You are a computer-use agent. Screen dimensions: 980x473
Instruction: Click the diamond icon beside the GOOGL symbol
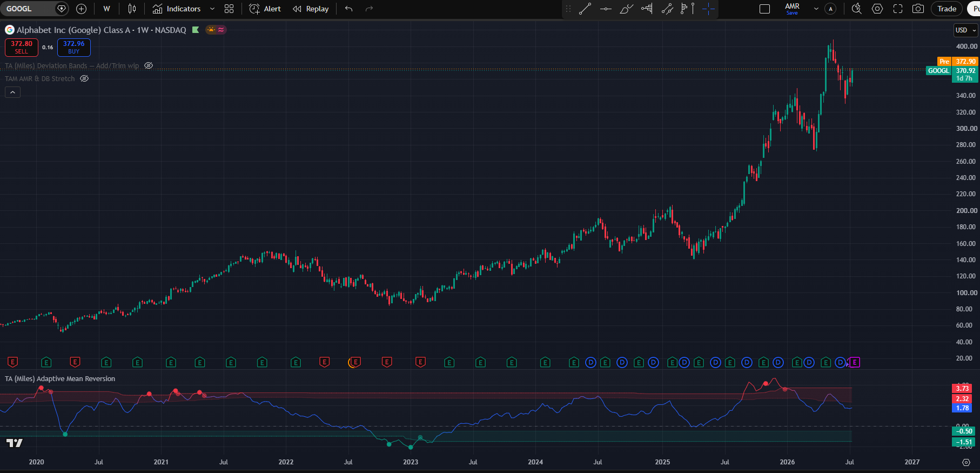pyautogui.click(x=62, y=9)
